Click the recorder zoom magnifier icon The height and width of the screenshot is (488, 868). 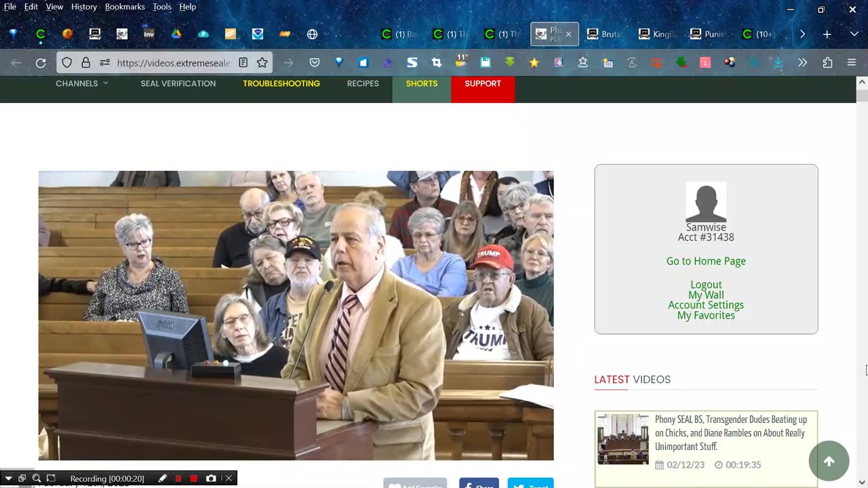coord(37,479)
